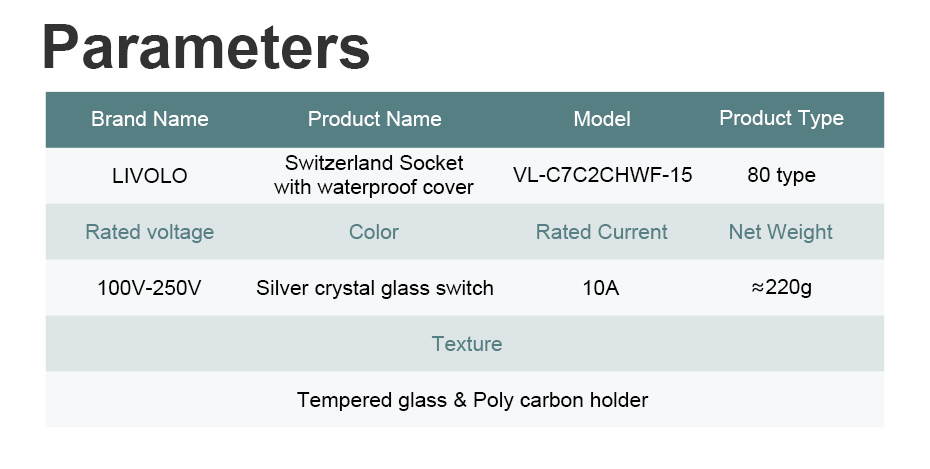Click the Color label cell
Viewport: 930px width, 469px height.
(374, 232)
